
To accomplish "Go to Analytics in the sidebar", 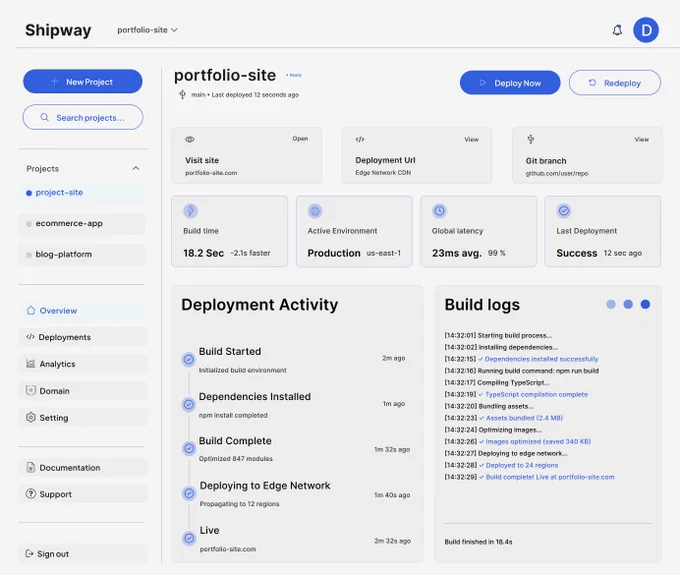I will tap(82, 364).
